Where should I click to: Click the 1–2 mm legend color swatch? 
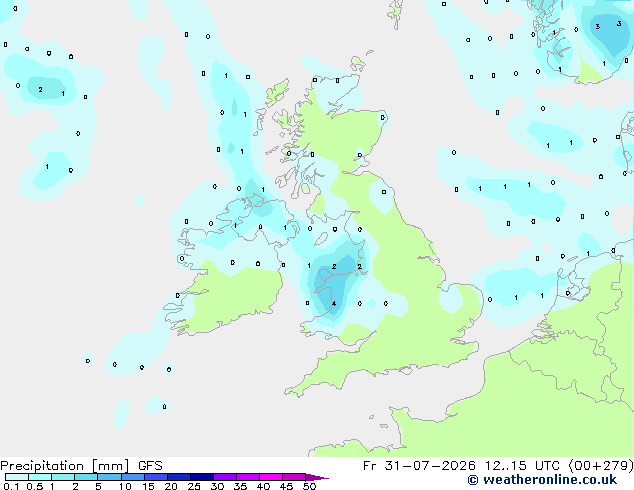[63, 477]
